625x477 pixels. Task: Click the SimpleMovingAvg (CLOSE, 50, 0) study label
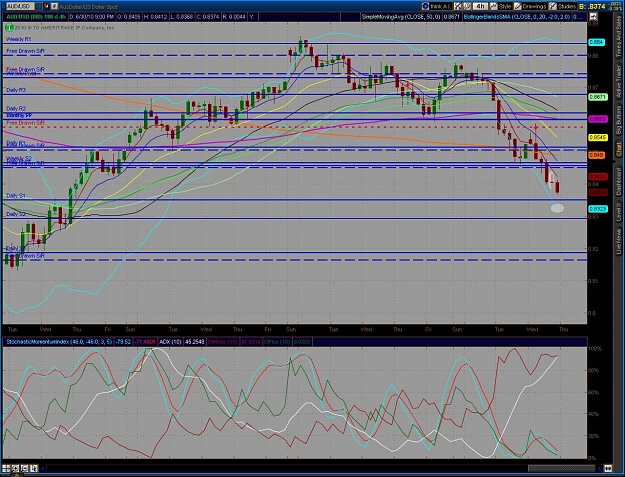[401, 17]
